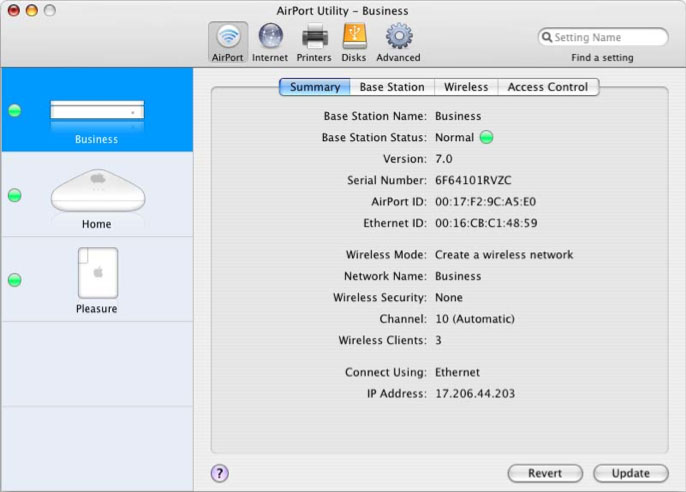Click the Update button
686x492 pixels.
(x=630, y=473)
